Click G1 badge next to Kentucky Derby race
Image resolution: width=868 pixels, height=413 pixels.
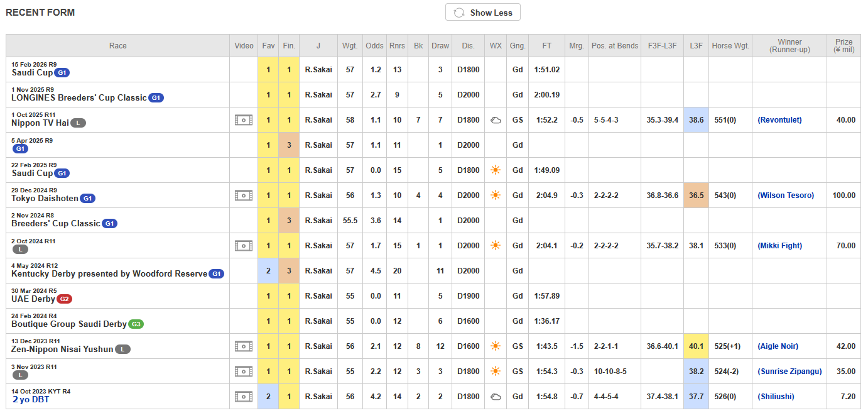click(x=217, y=274)
